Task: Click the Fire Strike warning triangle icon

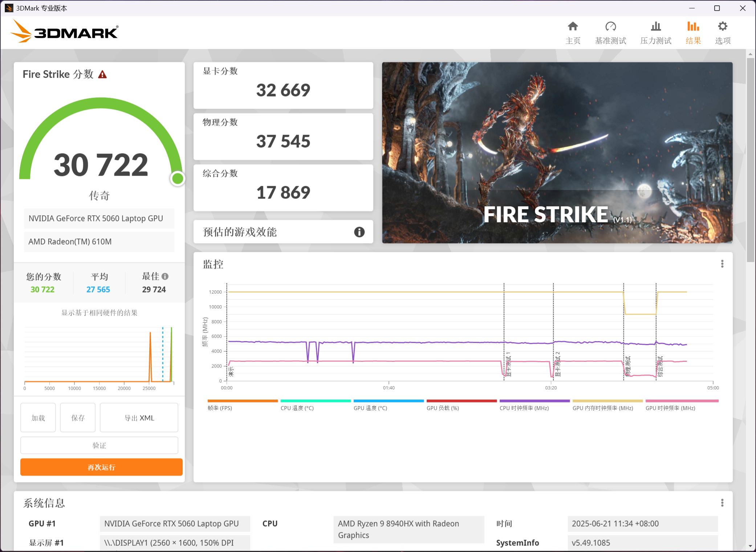Action: (102, 75)
